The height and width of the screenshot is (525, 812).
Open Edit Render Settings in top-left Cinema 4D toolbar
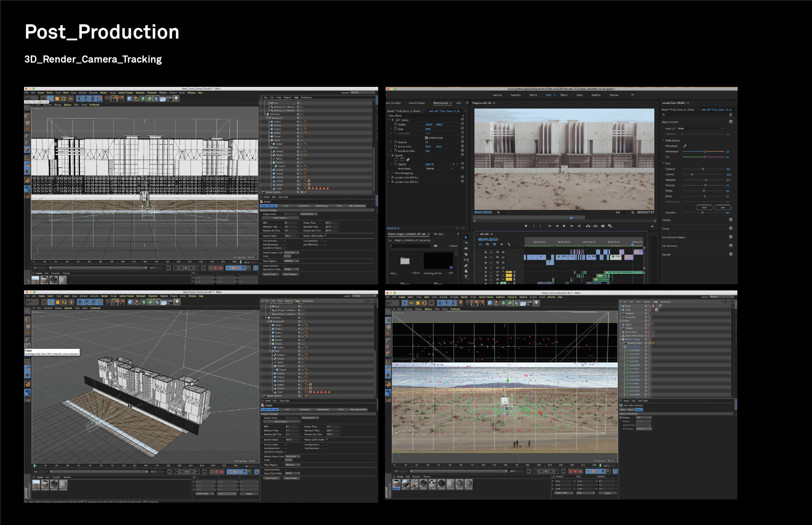click(x=121, y=98)
